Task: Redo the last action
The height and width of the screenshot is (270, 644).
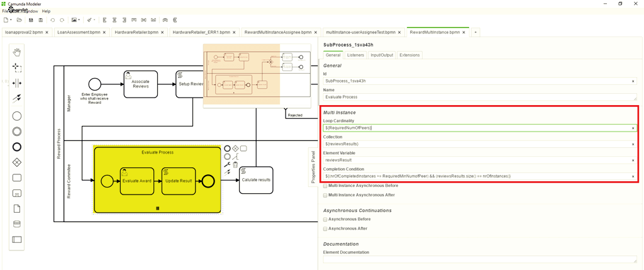Action: point(62,20)
